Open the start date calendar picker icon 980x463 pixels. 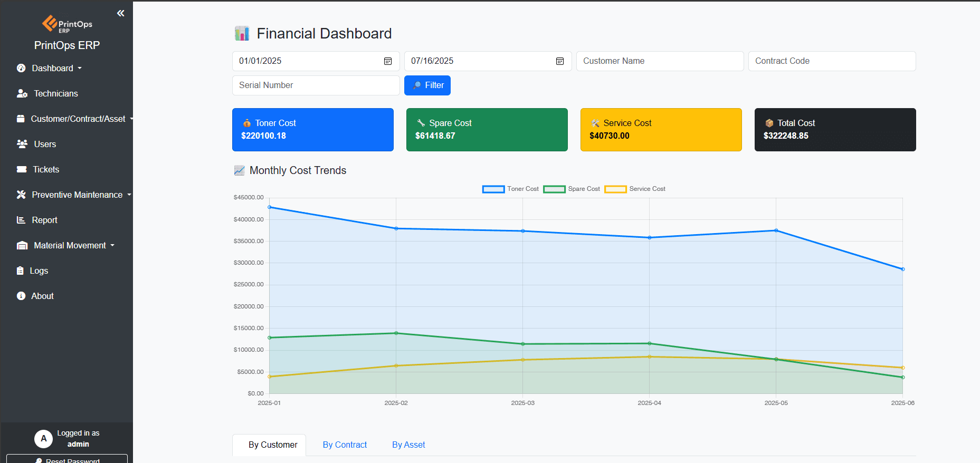[388, 61]
